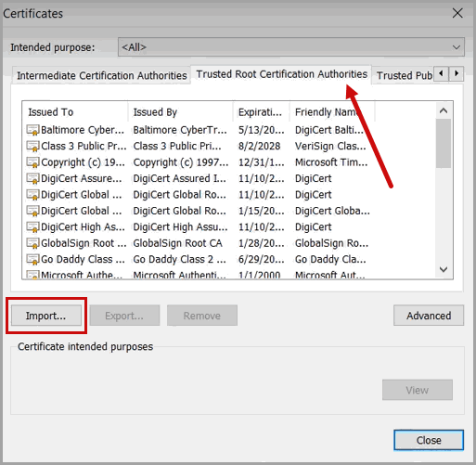Select 'DigiCert Assured I...' issuer cell
Image resolution: width=476 pixels, height=465 pixels.
(180, 178)
